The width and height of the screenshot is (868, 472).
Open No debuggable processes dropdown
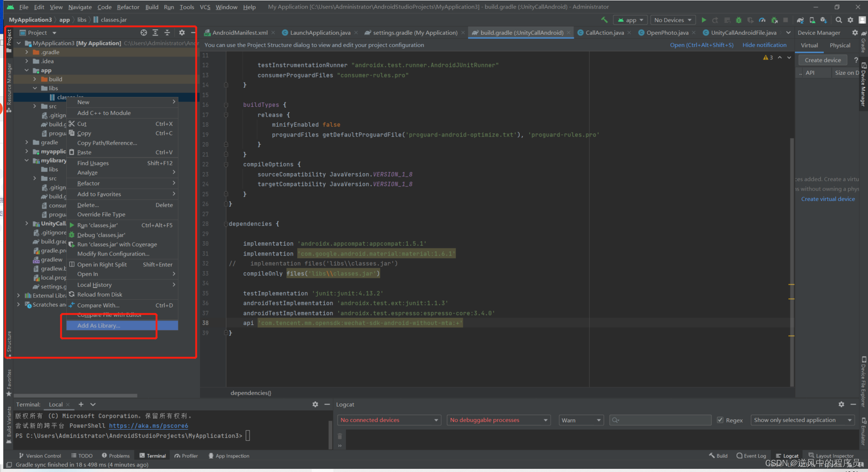499,420
